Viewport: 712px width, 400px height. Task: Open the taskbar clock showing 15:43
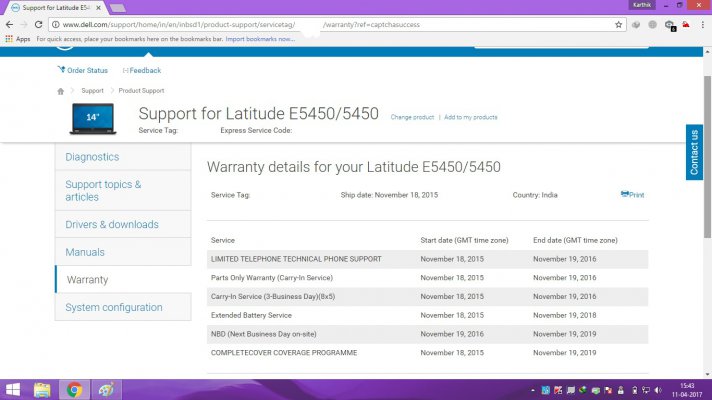tap(687, 390)
